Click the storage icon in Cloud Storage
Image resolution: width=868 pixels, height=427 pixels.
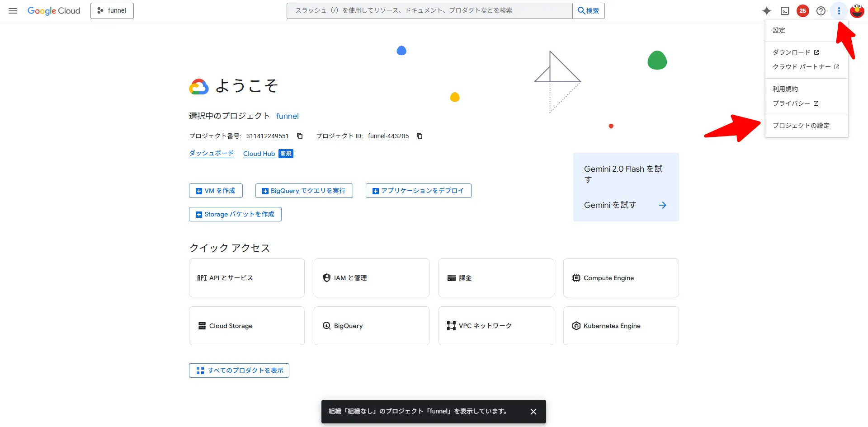point(202,326)
